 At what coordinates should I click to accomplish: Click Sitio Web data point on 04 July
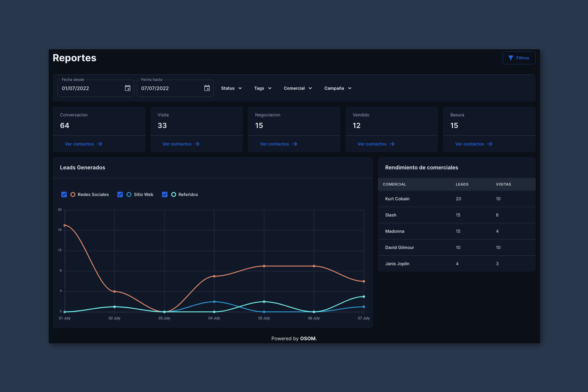214,302
